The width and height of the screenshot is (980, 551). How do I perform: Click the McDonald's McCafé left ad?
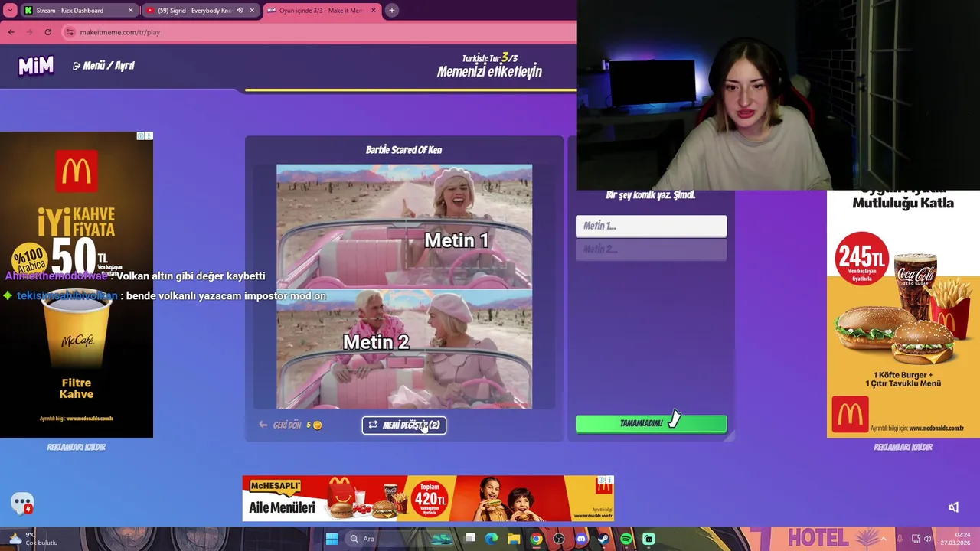77,285
